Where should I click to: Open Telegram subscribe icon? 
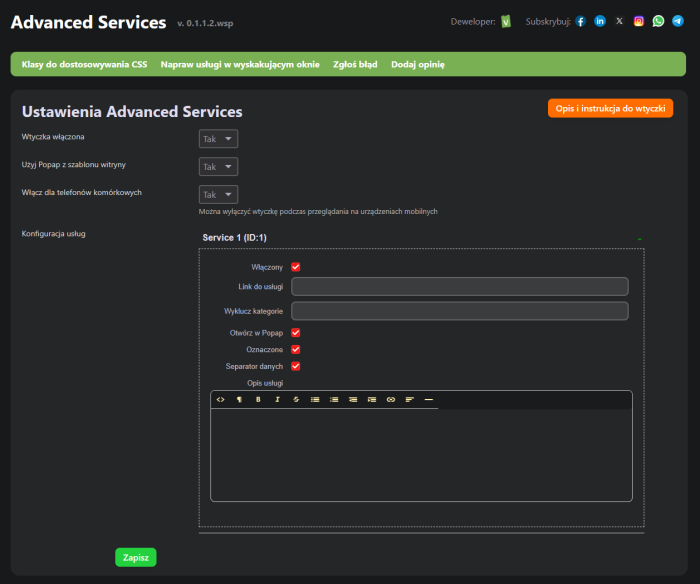pos(678,21)
